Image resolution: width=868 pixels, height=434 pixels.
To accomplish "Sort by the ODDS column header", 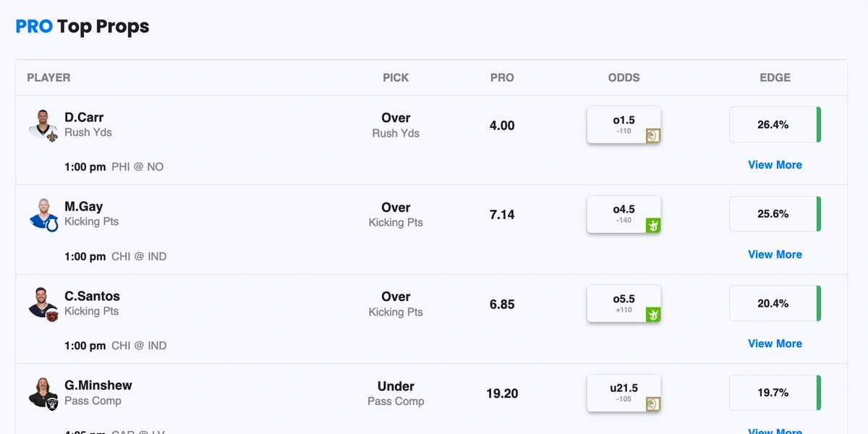I will [624, 77].
